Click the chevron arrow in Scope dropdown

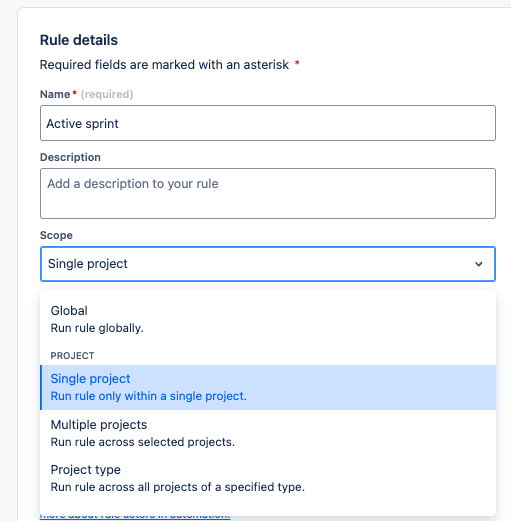click(x=479, y=264)
